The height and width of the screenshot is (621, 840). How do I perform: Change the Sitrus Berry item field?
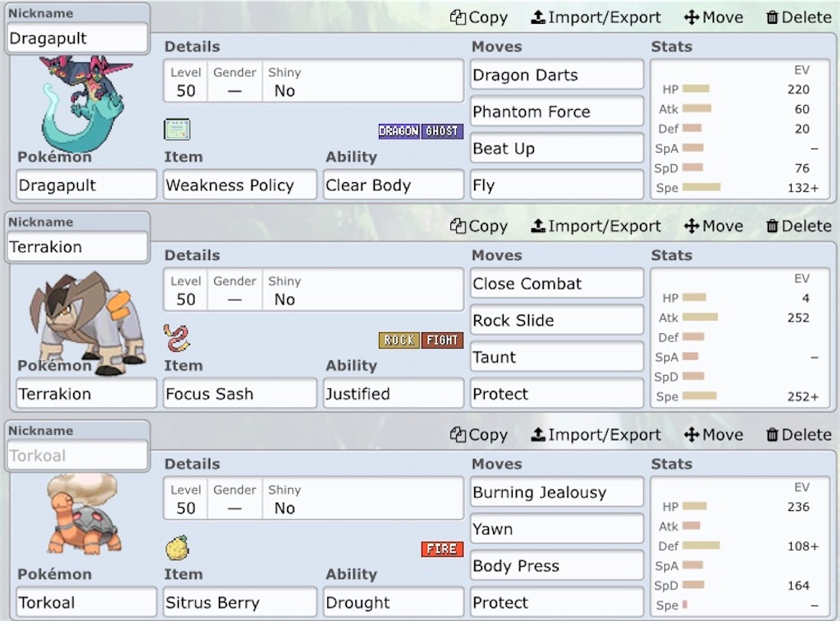pyautogui.click(x=240, y=602)
